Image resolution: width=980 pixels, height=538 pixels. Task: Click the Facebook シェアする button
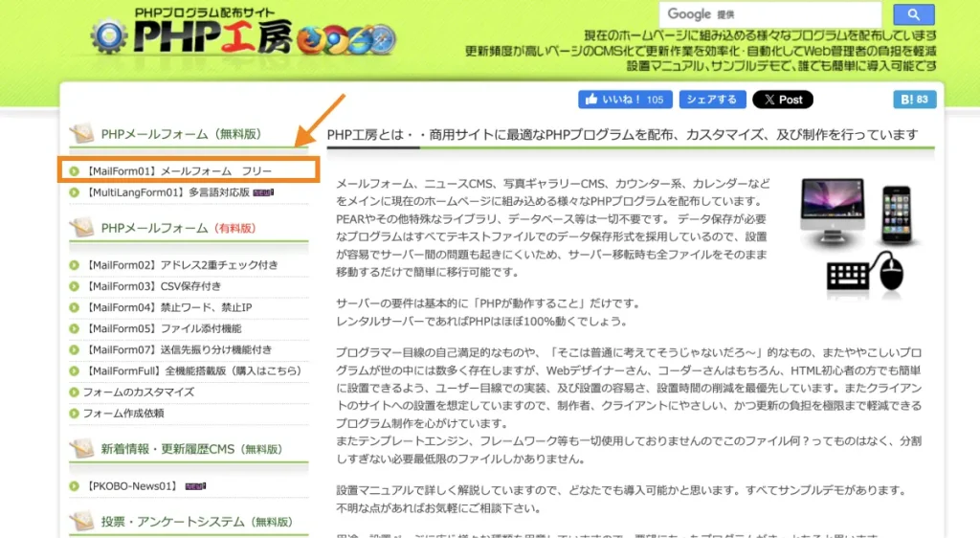click(x=712, y=100)
